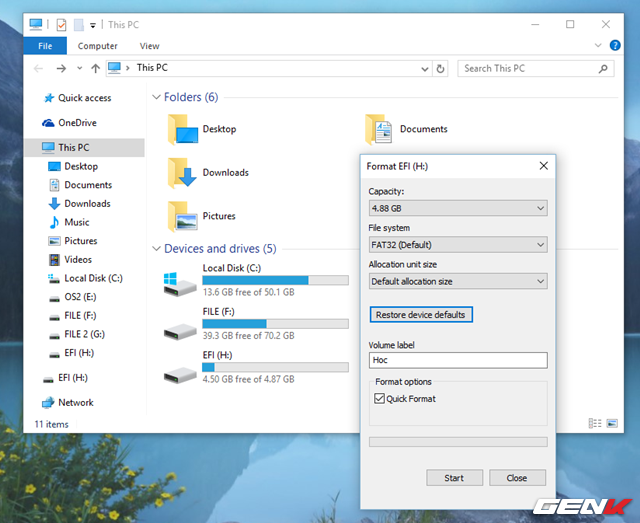
Task: Go forward using the forward arrow
Action: coord(61,69)
